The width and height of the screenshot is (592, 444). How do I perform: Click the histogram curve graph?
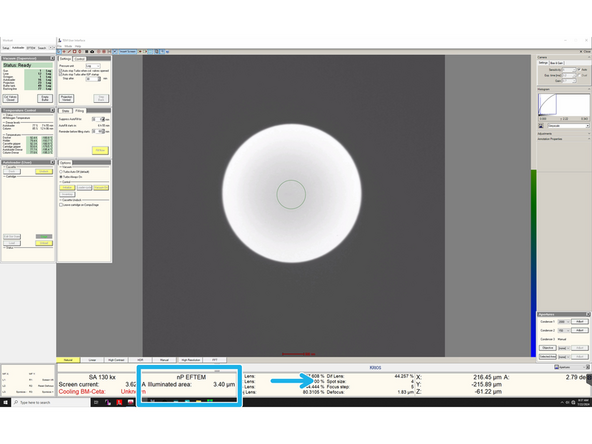point(563,104)
